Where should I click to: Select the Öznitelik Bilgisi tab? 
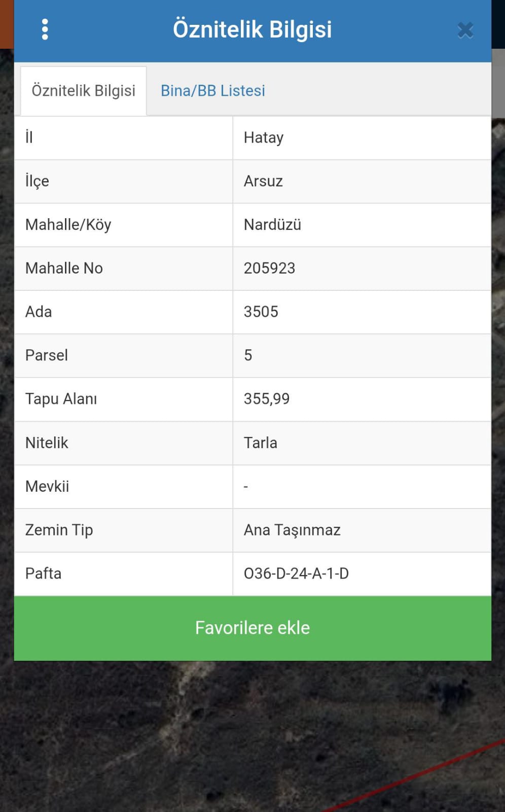pyautogui.click(x=84, y=91)
